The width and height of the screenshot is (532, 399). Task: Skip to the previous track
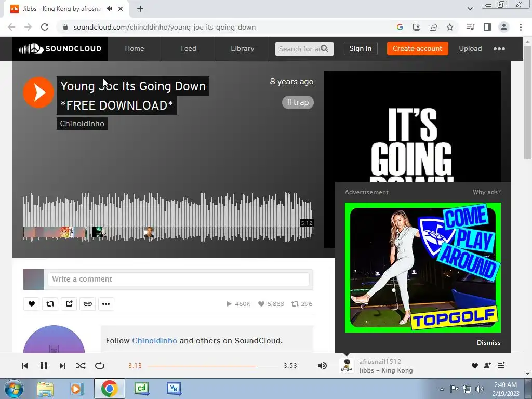tap(25, 365)
